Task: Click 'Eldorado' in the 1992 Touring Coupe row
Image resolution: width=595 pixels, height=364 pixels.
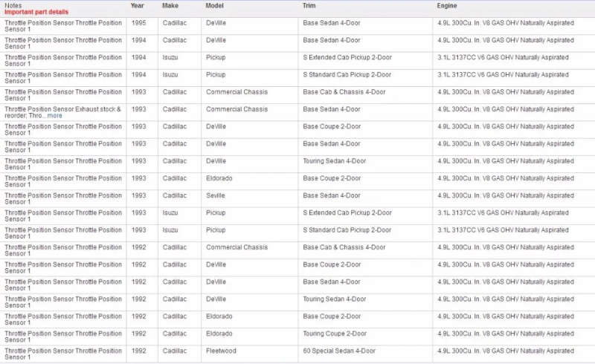Action: (219, 334)
